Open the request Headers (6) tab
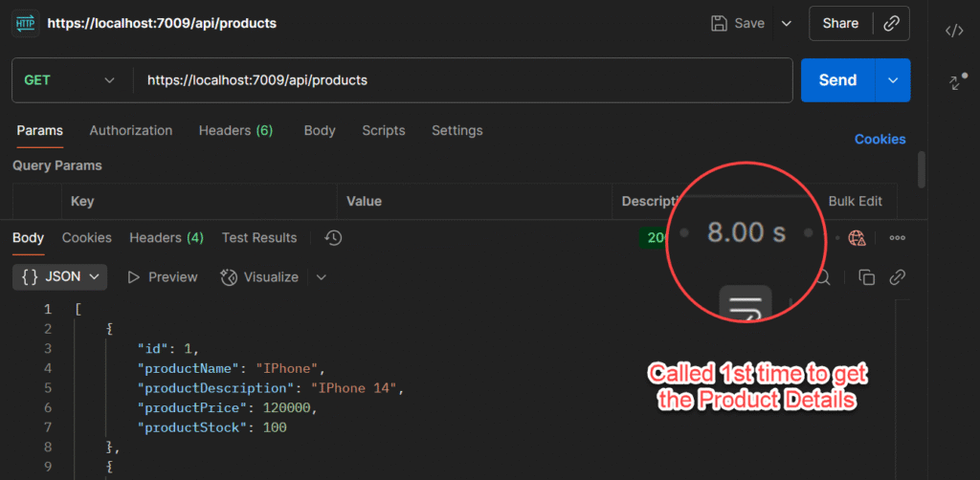Image resolution: width=980 pixels, height=480 pixels. [x=235, y=130]
